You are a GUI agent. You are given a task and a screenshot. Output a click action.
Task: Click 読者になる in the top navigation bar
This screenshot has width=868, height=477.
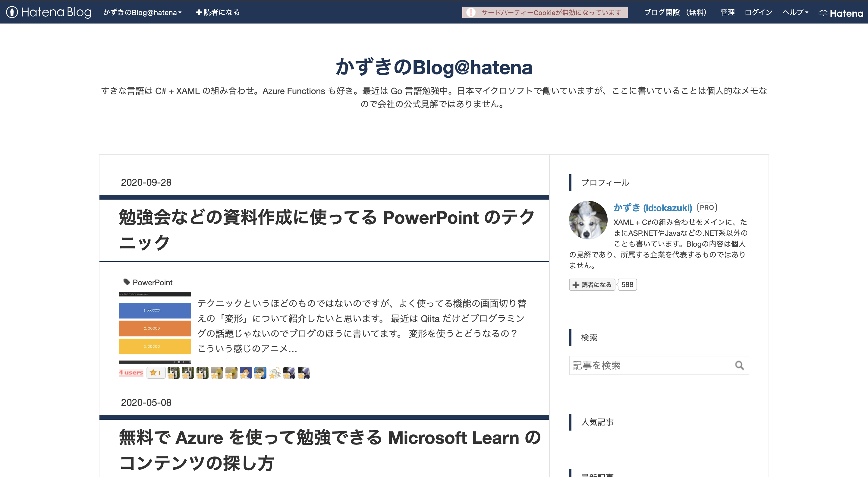218,12
